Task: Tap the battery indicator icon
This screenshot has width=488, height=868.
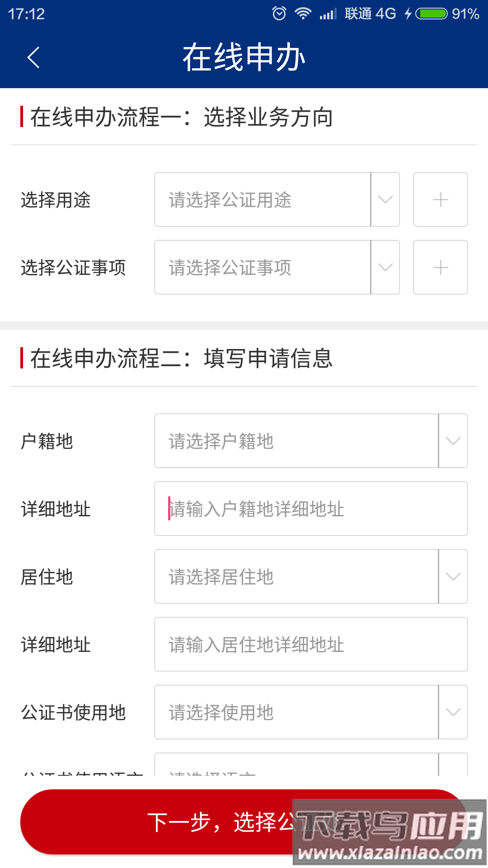Action: tap(432, 14)
